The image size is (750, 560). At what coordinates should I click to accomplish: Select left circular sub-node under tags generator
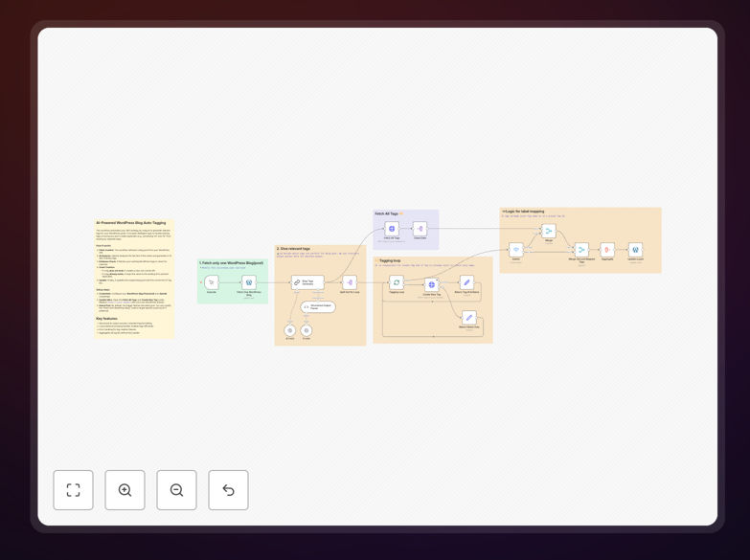click(x=290, y=330)
